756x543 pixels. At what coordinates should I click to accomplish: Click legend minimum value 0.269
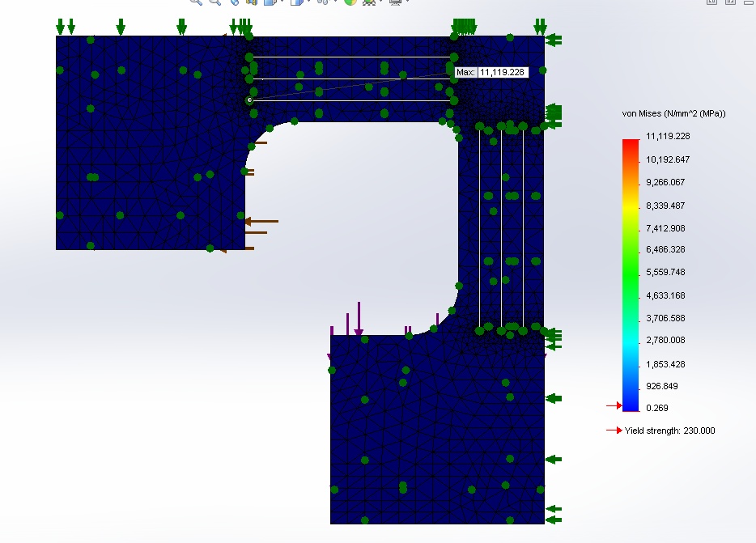pyautogui.click(x=657, y=408)
